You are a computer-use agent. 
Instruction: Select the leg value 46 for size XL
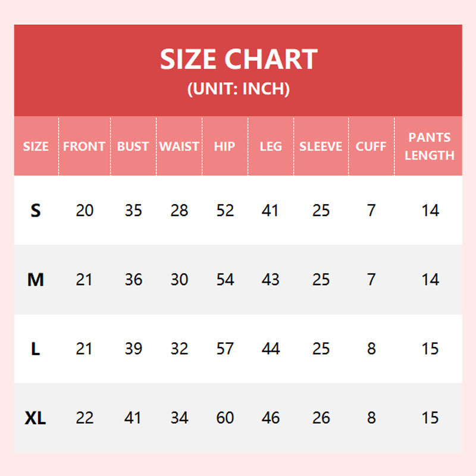(271, 418)
